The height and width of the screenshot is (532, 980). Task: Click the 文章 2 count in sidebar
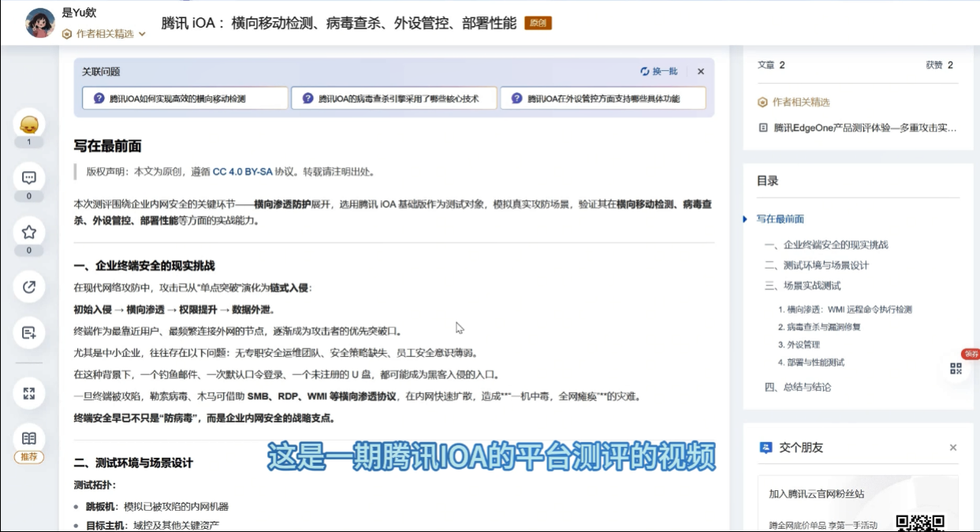(x=771, y=65)
